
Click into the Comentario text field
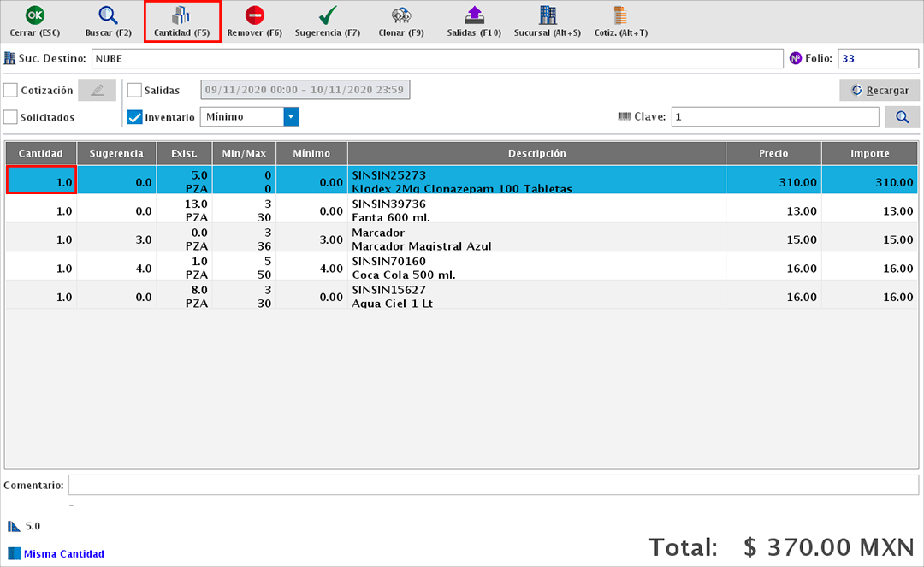click(x=493, y=485)
